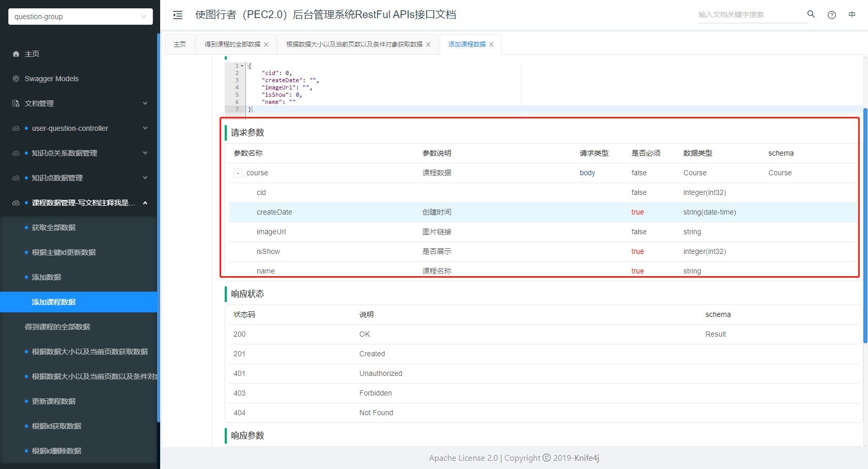
Task: Close the 添加课程数据 tab
Action: (x=491, y=44)
